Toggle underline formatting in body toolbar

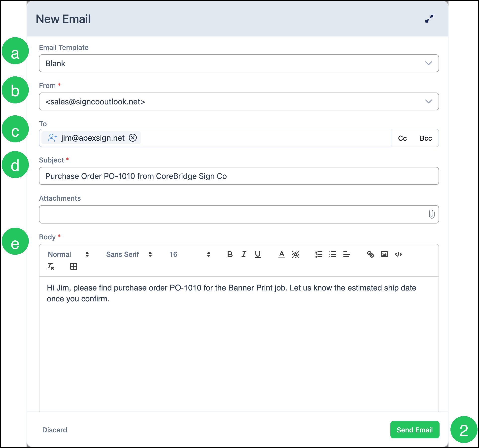pos(258,254)
